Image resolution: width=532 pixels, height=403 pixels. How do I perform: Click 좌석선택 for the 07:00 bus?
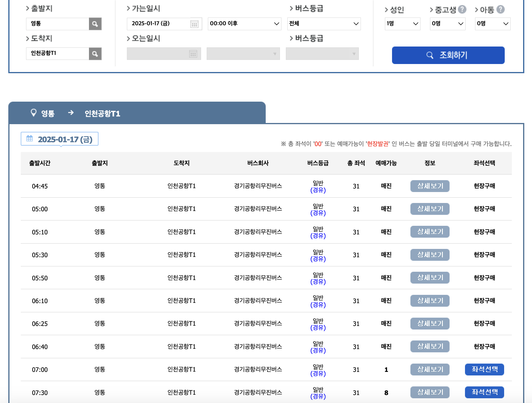[x=484, y=370]
